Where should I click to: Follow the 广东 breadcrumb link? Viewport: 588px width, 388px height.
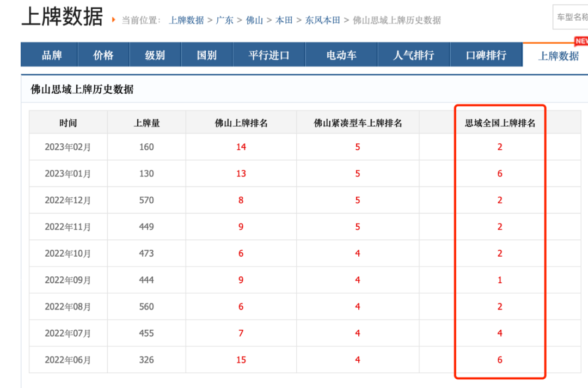(225, 20)
